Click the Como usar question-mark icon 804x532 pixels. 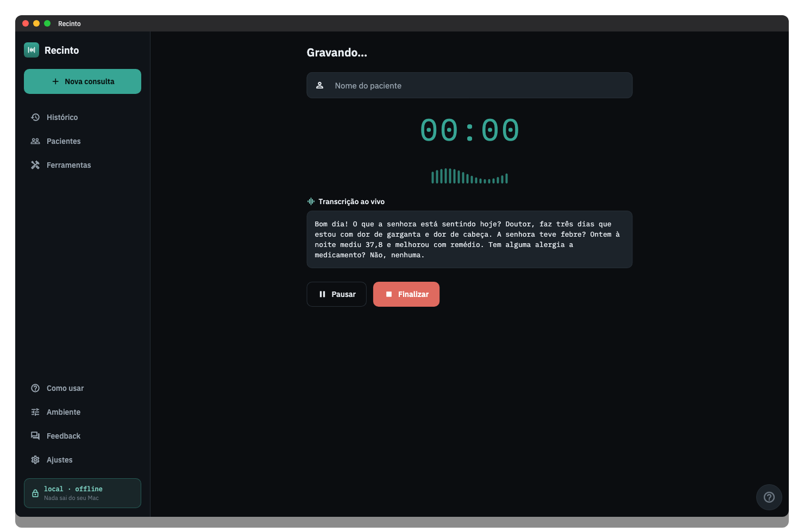pyautogui.click(x=35, y=388)
